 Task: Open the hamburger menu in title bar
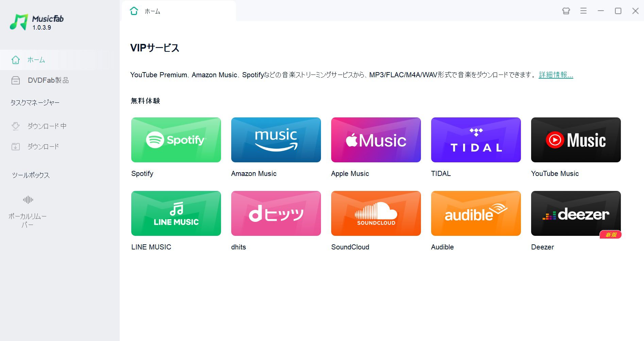(583, 11)
